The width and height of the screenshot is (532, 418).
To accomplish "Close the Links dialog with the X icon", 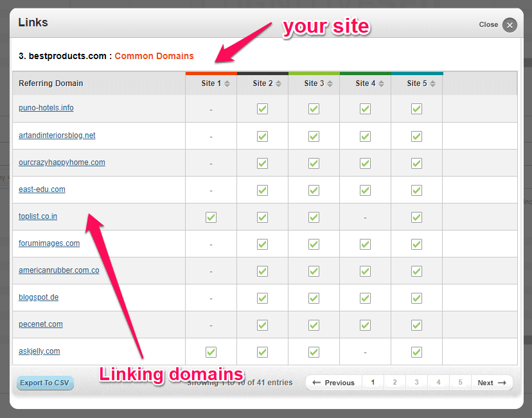I will 510,25.
